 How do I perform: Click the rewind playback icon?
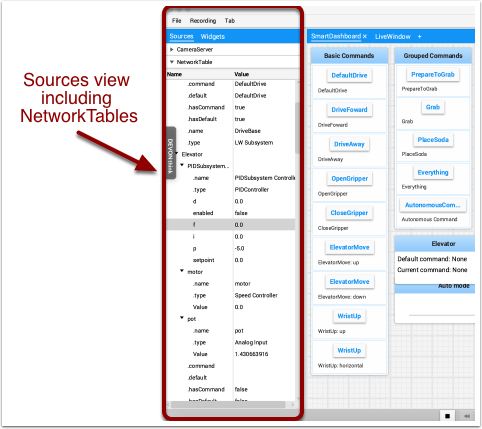click(x=467, y=416)
